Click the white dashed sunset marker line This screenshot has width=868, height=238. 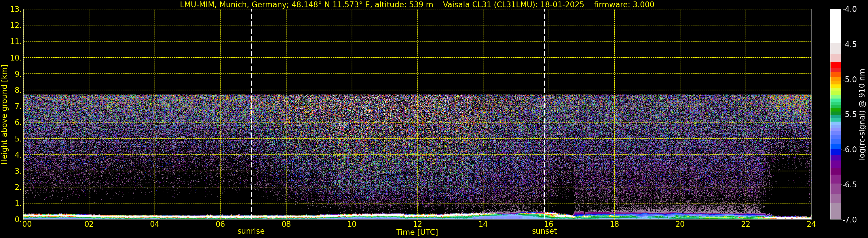544,114
